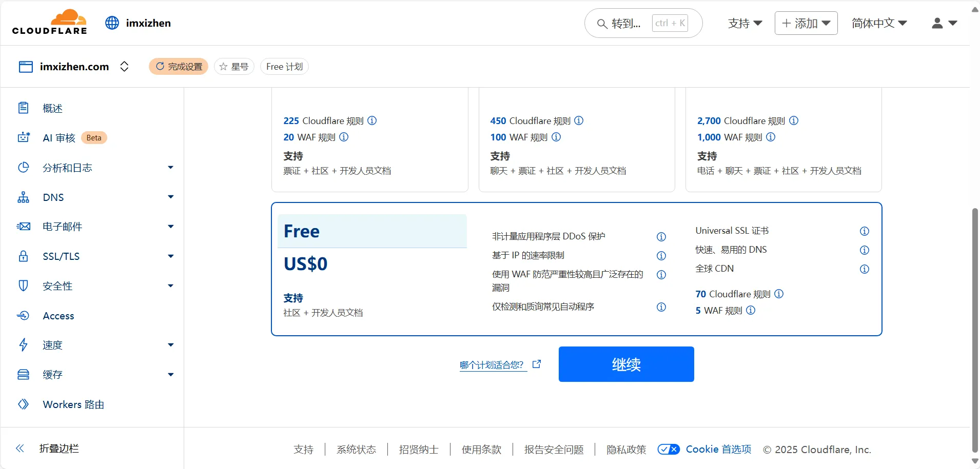Click info icon next to 20 WAF 规则

pos(344,137)
